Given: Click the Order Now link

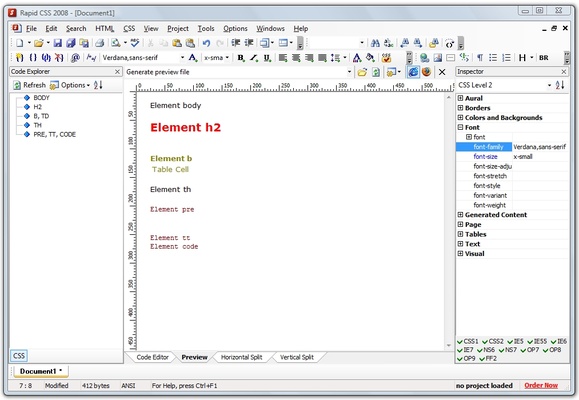Looking at the screenshot, I should coord(541,385).
